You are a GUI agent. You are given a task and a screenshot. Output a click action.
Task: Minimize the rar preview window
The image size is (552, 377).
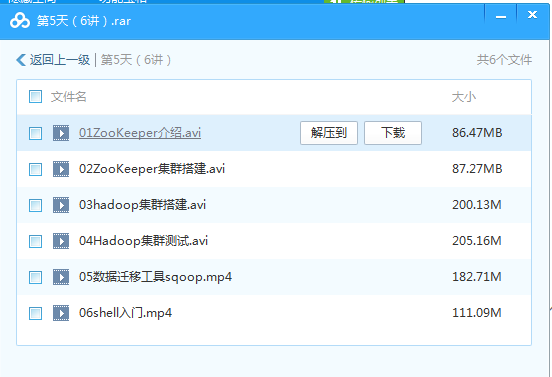click(501, 17)
